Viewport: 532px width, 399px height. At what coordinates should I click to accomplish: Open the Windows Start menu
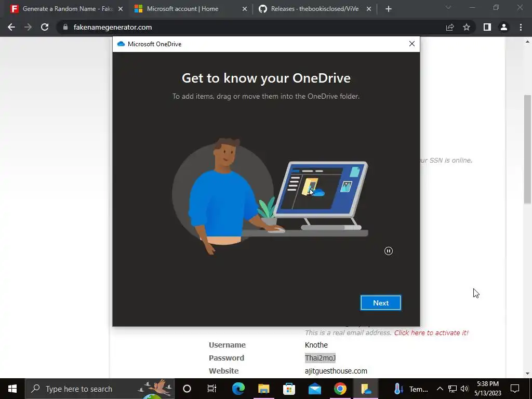click(x=12, y=389)
